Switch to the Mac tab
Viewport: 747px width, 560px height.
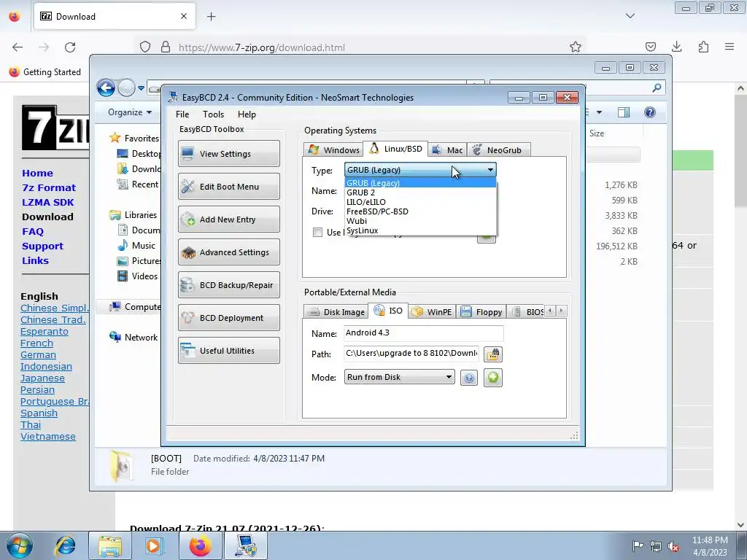click(447, 150)
